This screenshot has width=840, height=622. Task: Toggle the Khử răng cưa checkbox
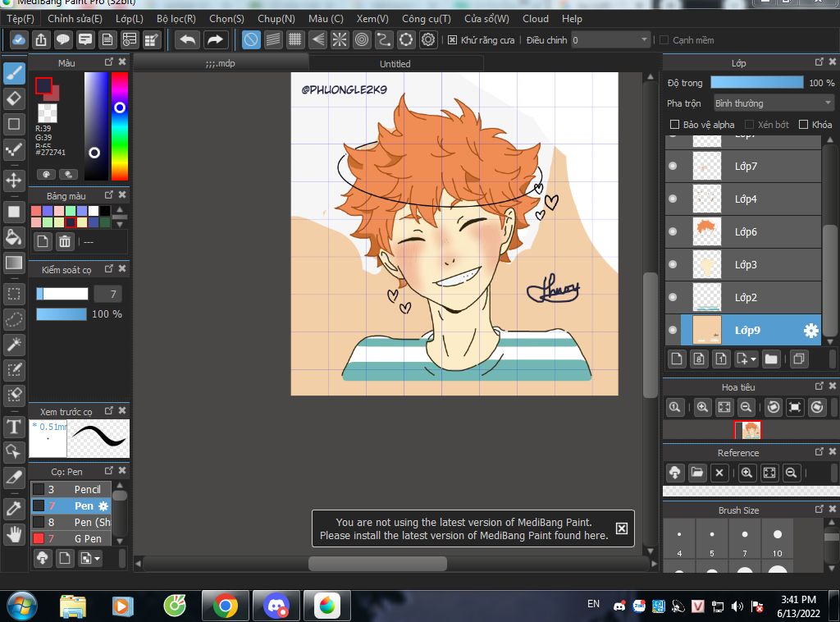(452, 40)
